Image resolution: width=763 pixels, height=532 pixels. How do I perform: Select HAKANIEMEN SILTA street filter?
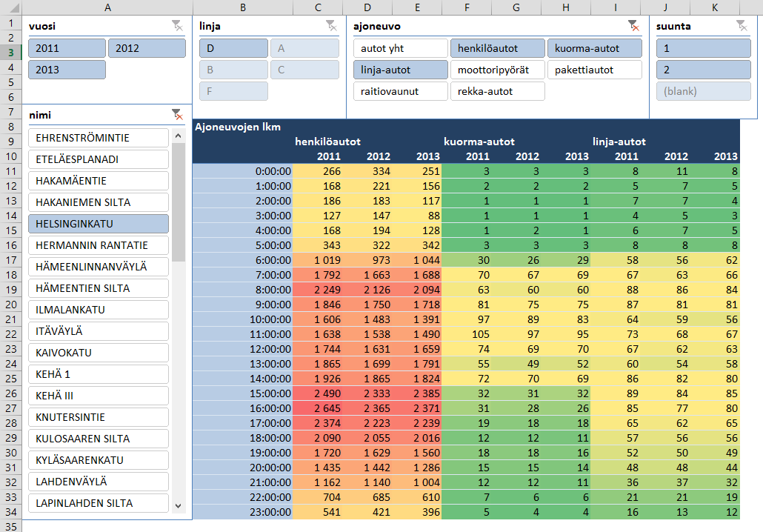(x=99, y=203)
